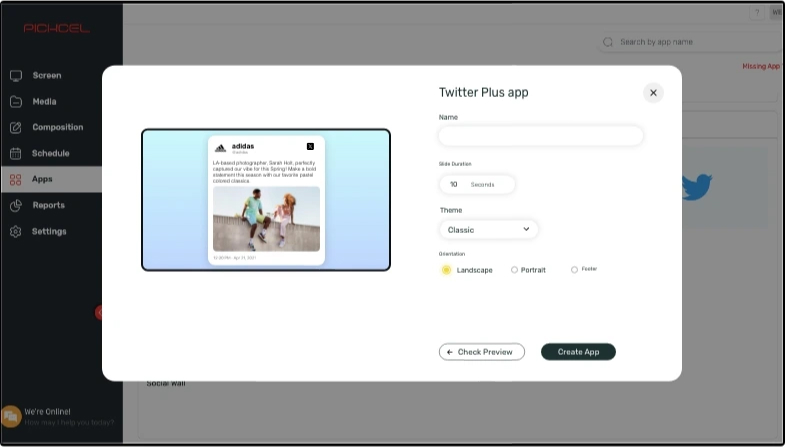Close the Twitter Plus app dialog
The width and height of the screenshot is (785, 447).
click(x=653, y=93)
